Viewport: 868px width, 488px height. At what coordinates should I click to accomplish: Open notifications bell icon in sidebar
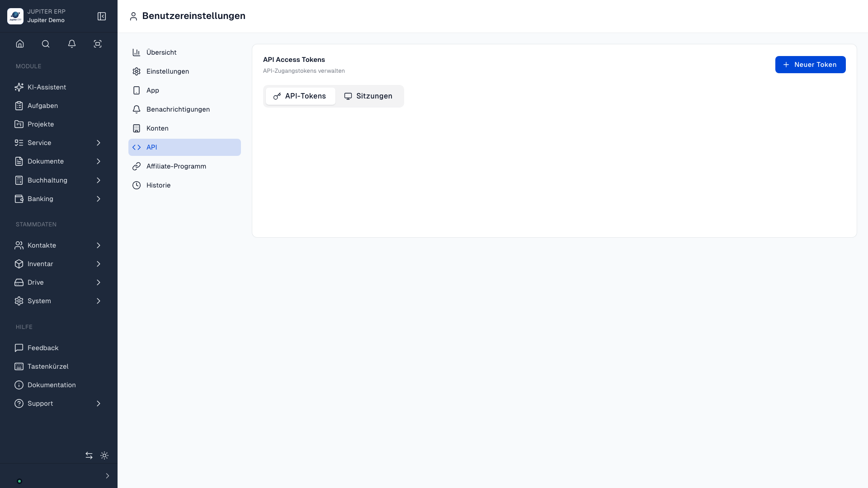(72, 44)
